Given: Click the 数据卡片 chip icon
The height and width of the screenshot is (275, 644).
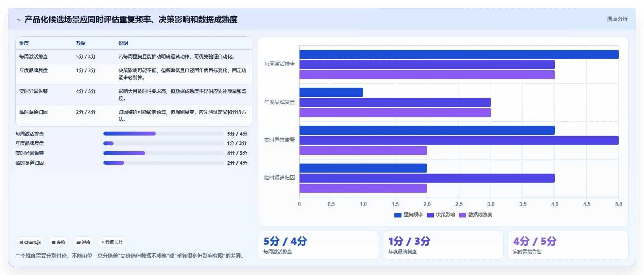Looking at the screenshot, I should [103, 242].
